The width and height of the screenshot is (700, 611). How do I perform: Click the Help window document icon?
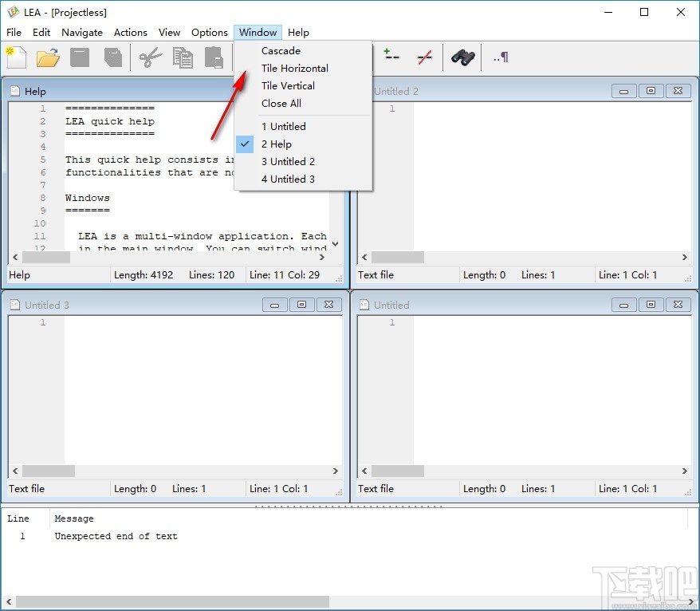[14, 91]
